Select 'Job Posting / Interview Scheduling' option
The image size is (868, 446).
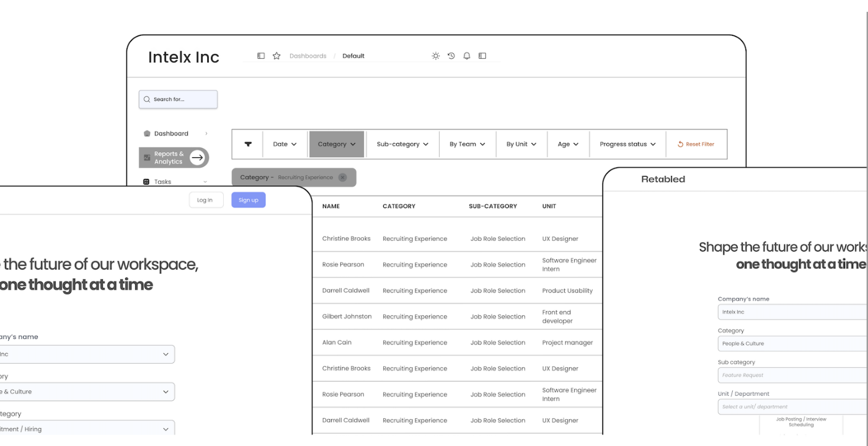(801, 422)
